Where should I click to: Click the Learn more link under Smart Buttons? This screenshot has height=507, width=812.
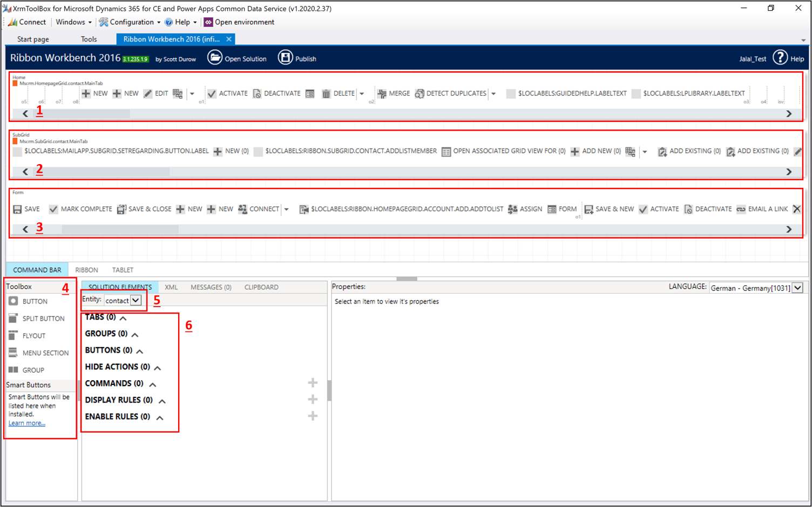coord(26,423)
